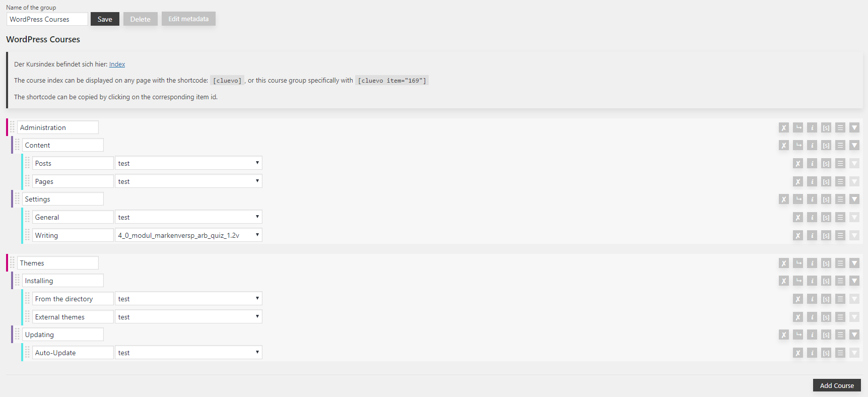
Task: Expand the module select for From the directory
Action: pyautogui.click(x=188, y=299)
